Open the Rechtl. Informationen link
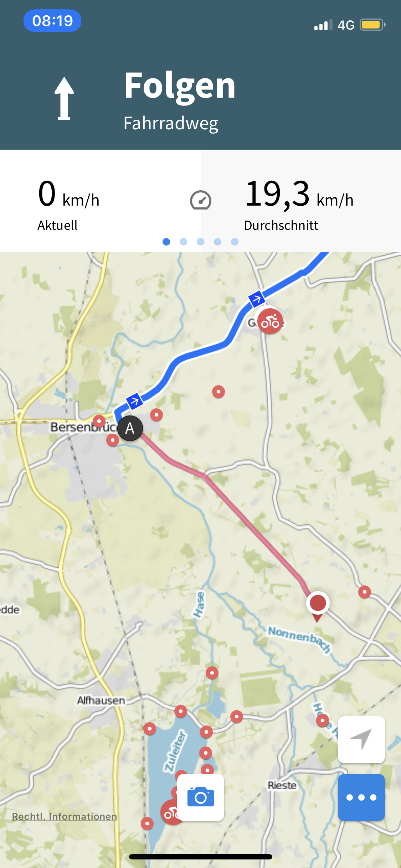The width and height of the screenshot is (401, 868). [65, 816]
